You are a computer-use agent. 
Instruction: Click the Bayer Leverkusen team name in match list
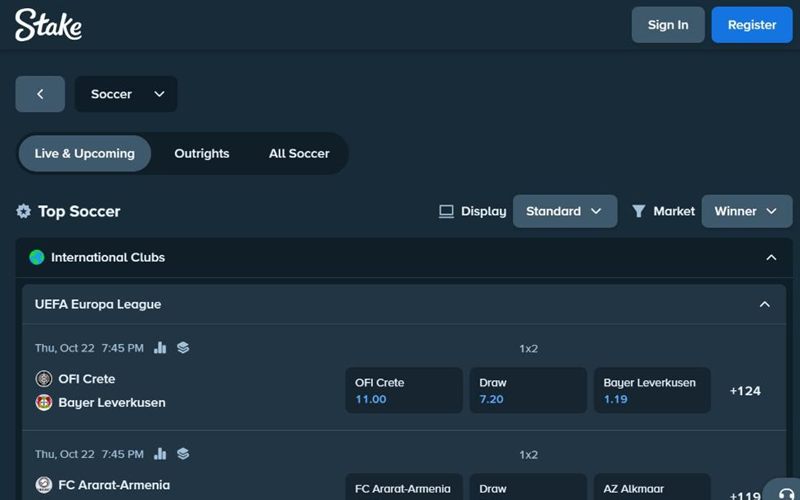pyautogui.click(x=112, y=403)
